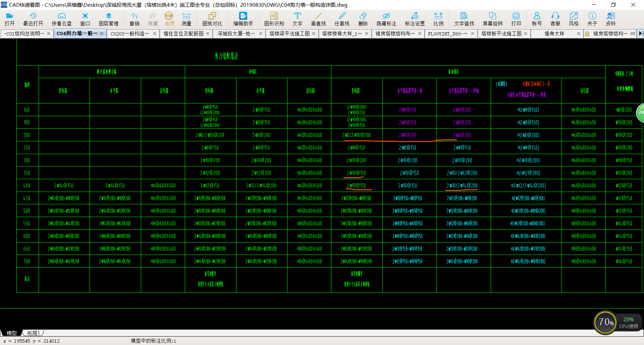The width and height of the screenshot is (644, 345).
Task: Click the green 70 floating badge
Action: [640, 113]
